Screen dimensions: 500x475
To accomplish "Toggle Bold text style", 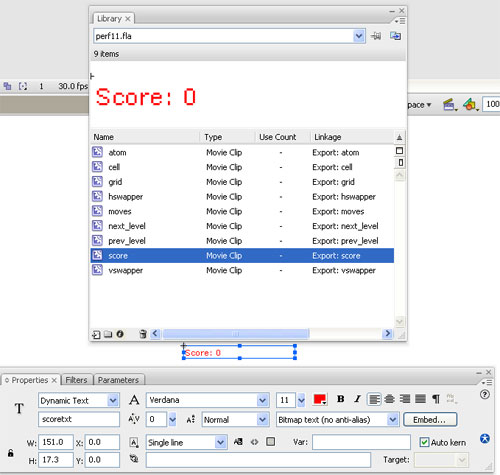I will 340,399.
